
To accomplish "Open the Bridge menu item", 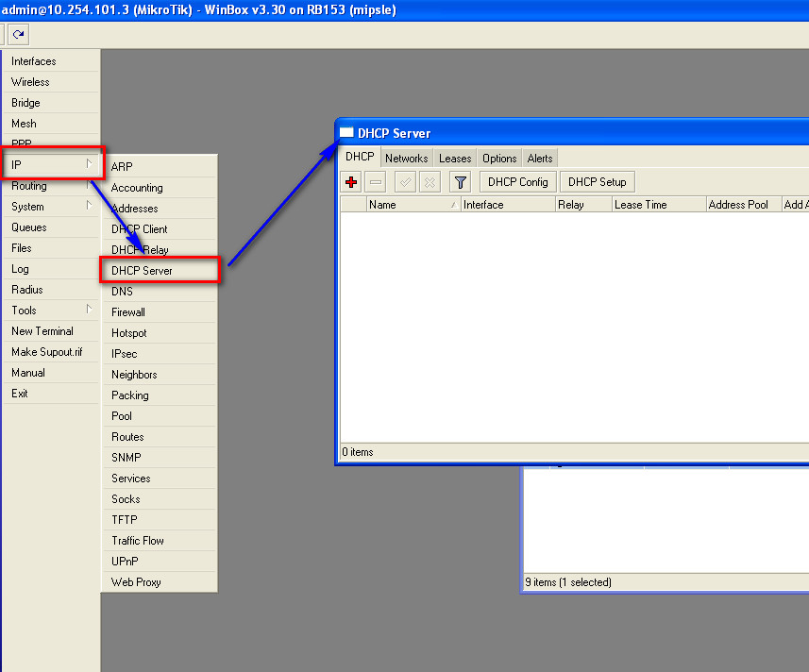I will [51, 103].
